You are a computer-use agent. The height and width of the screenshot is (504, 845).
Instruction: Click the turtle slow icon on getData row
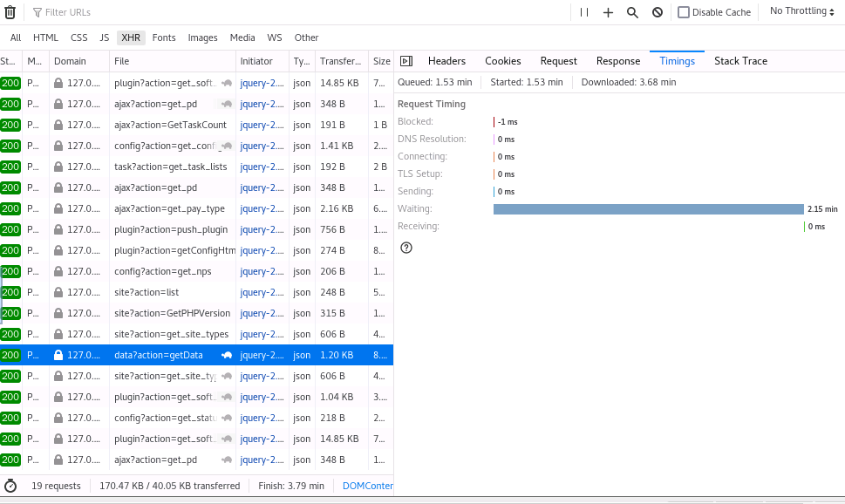click(227, 355)
